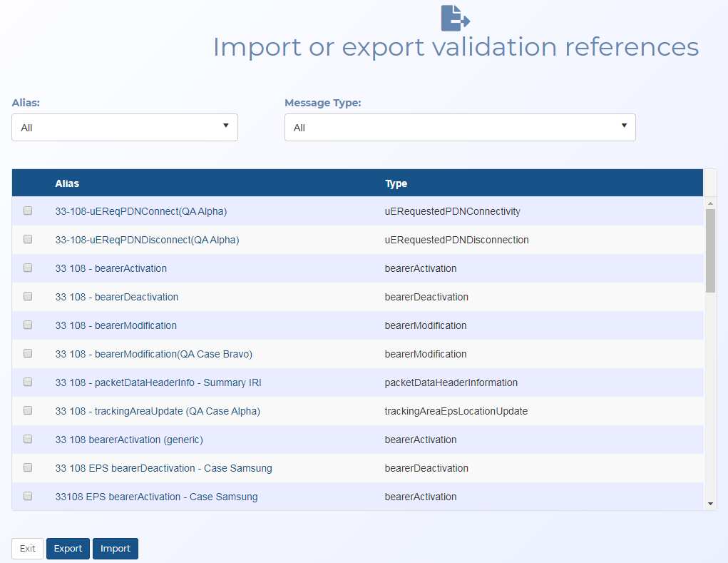Click the table's vertical scrollbar thumb

click(x=709, y=250)
